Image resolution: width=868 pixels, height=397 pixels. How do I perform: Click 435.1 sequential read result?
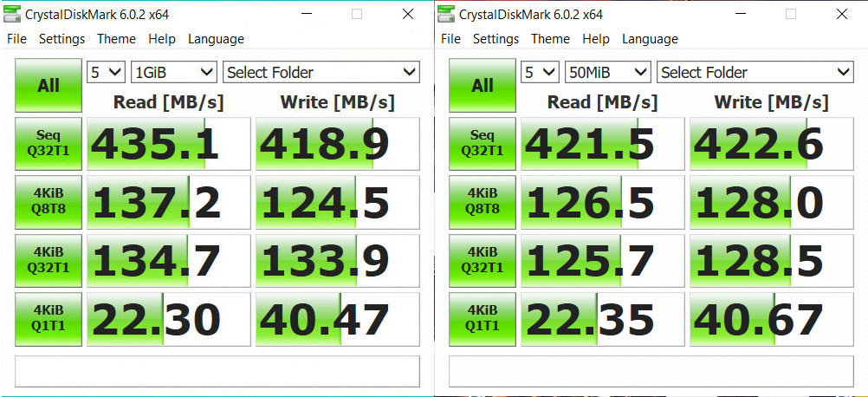[169, 143]
